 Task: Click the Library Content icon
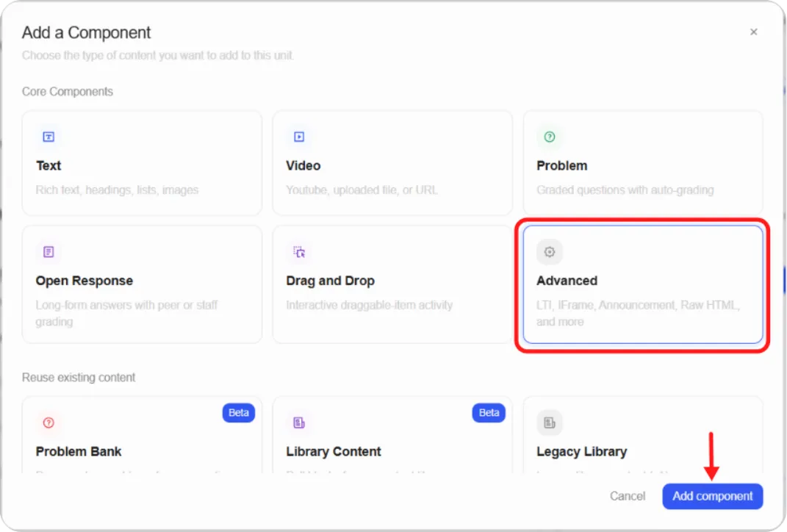coord(299,423)
